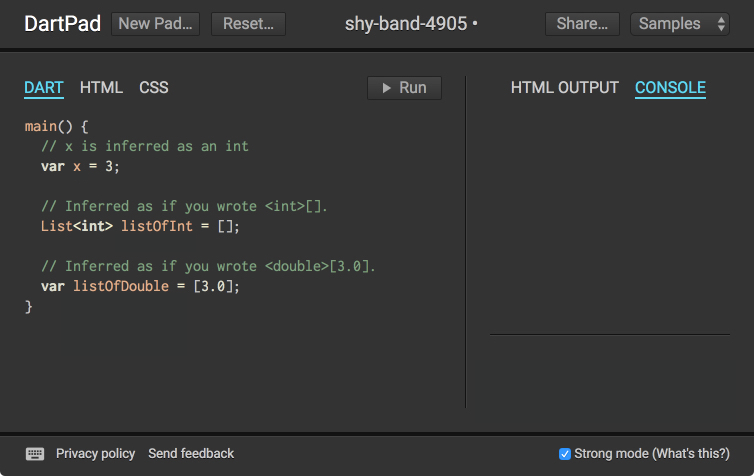
Task: Click inside the empty console output area
Action: [610, 219]
